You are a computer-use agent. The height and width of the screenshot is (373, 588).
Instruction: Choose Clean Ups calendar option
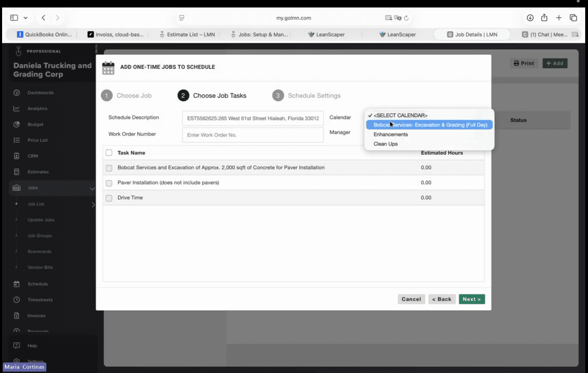(x=429, y=144)
